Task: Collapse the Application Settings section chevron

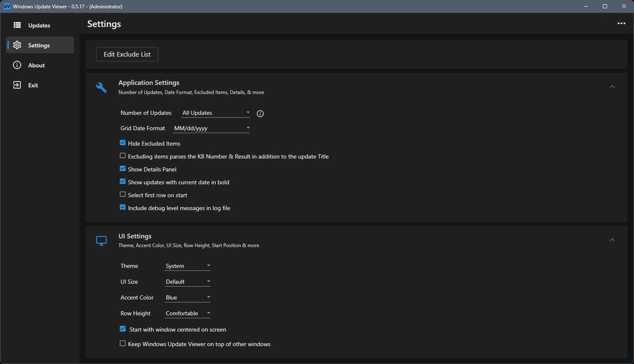Action: (x=612, y=87)
